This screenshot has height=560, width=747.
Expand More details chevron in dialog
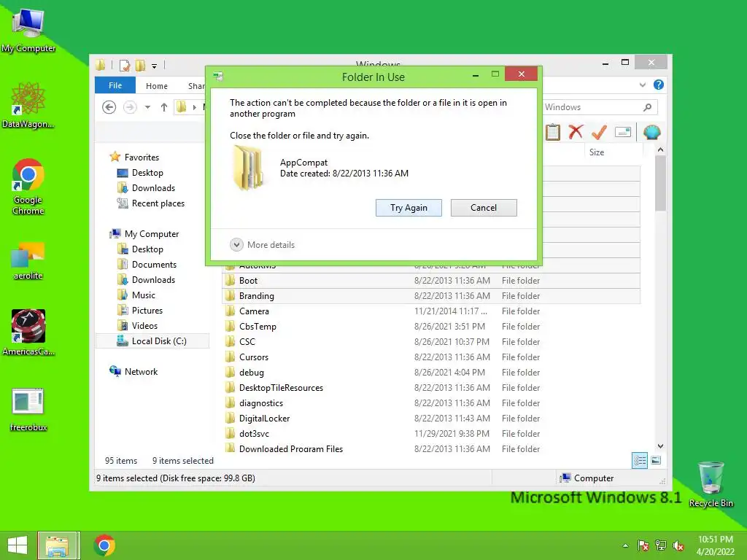236,245
